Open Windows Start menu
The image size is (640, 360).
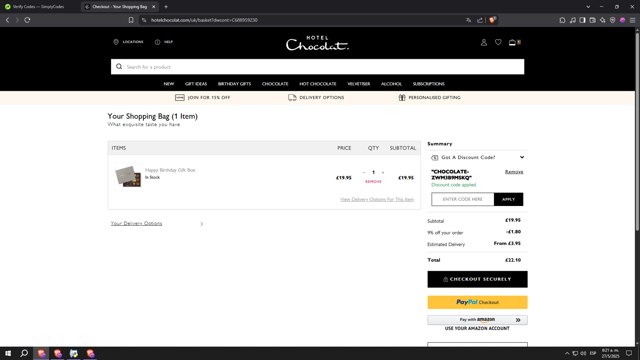pos(8,353)
